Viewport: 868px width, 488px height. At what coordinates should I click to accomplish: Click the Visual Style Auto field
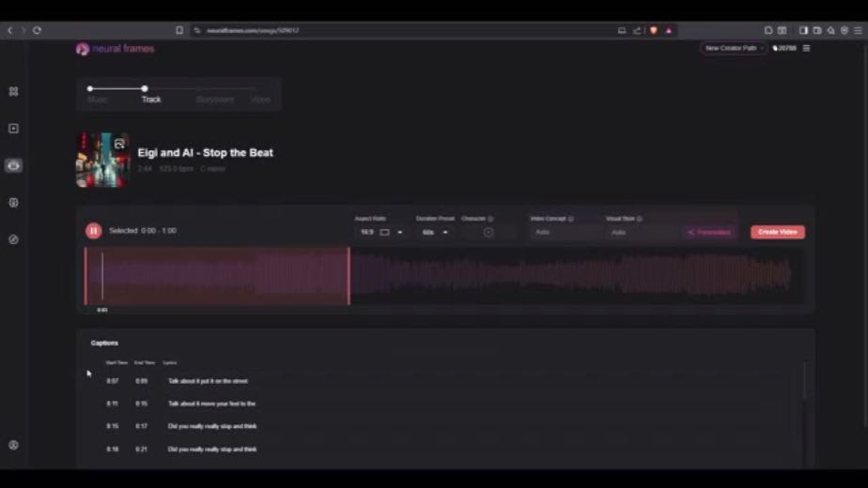[643, 233]
